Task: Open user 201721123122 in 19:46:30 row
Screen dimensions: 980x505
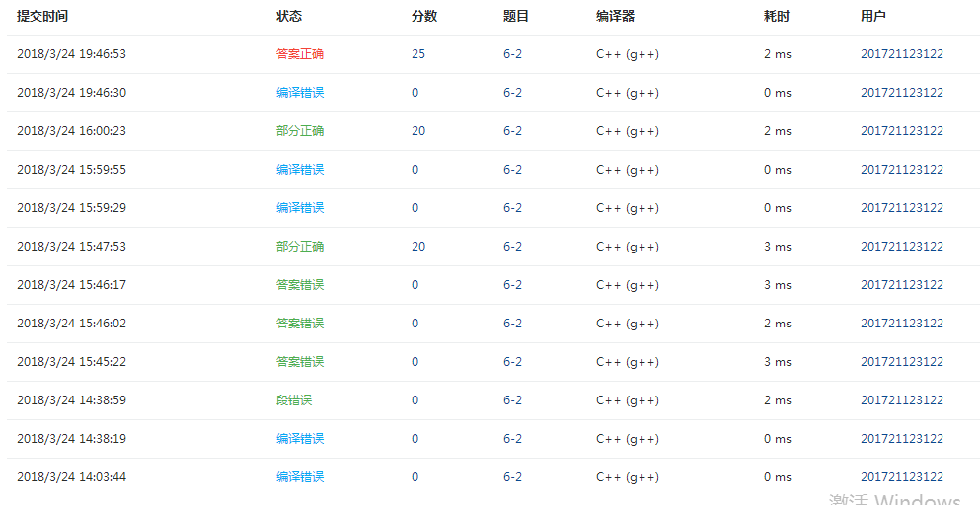Action: point(902,93)
